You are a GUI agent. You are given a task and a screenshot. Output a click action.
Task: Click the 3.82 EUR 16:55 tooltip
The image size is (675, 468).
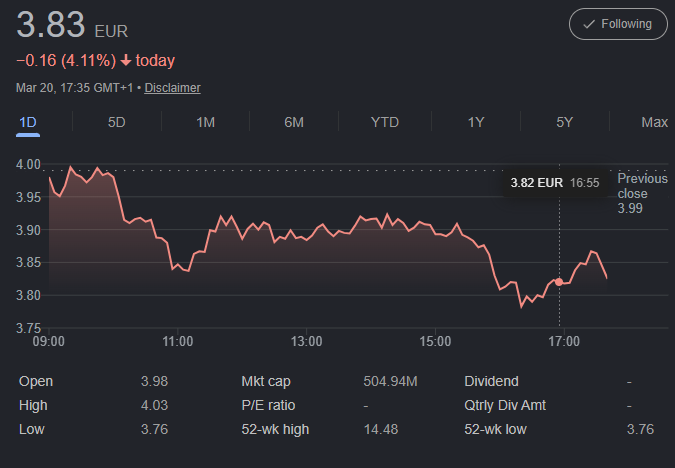[x=555, y=183]
